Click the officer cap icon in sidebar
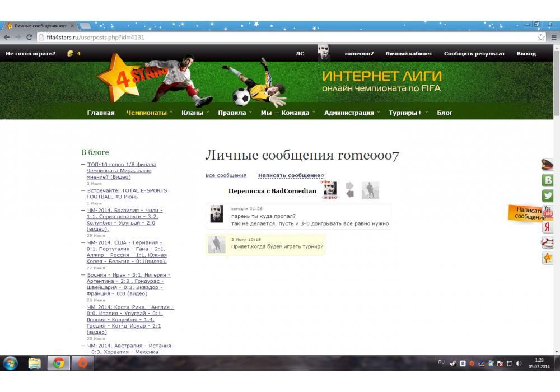Screen dimensions: 560x392 [547, 165]
